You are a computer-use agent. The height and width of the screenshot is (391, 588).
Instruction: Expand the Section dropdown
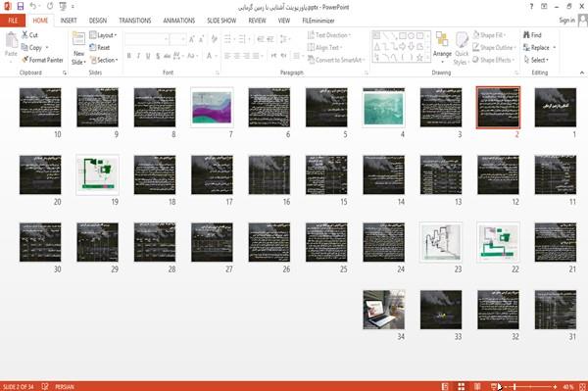104,60
